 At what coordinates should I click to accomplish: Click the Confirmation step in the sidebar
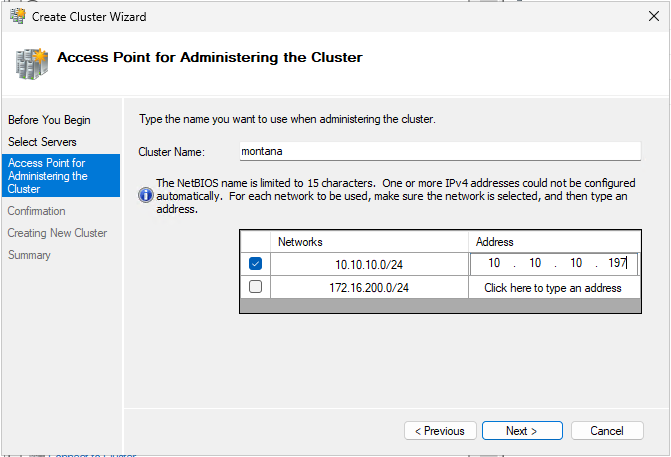(36, 211)
